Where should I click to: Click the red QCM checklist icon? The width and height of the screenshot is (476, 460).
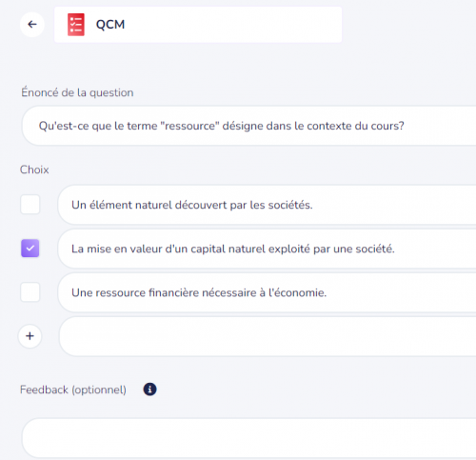[76, 25]
